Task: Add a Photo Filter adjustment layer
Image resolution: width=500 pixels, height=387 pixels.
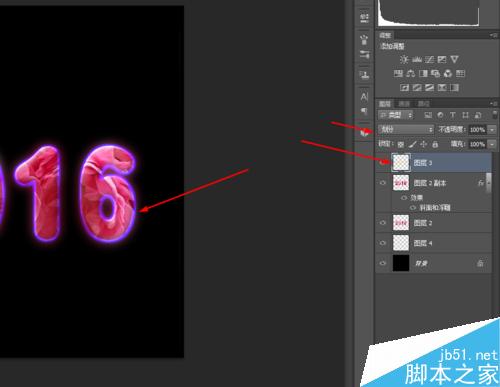Action: pos(435,73)
